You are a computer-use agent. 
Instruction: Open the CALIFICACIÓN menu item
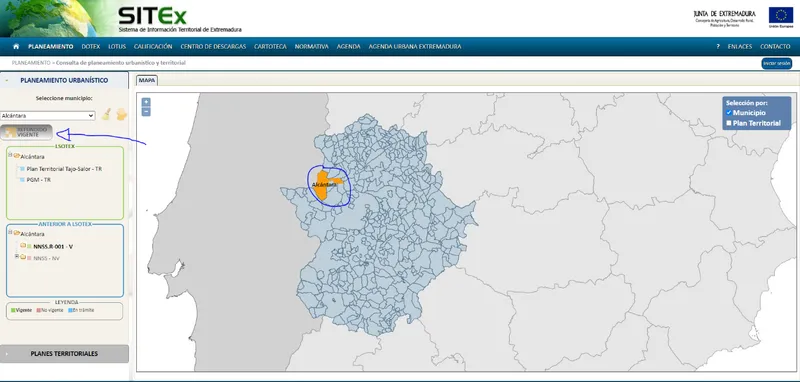(x=153, y=46)
